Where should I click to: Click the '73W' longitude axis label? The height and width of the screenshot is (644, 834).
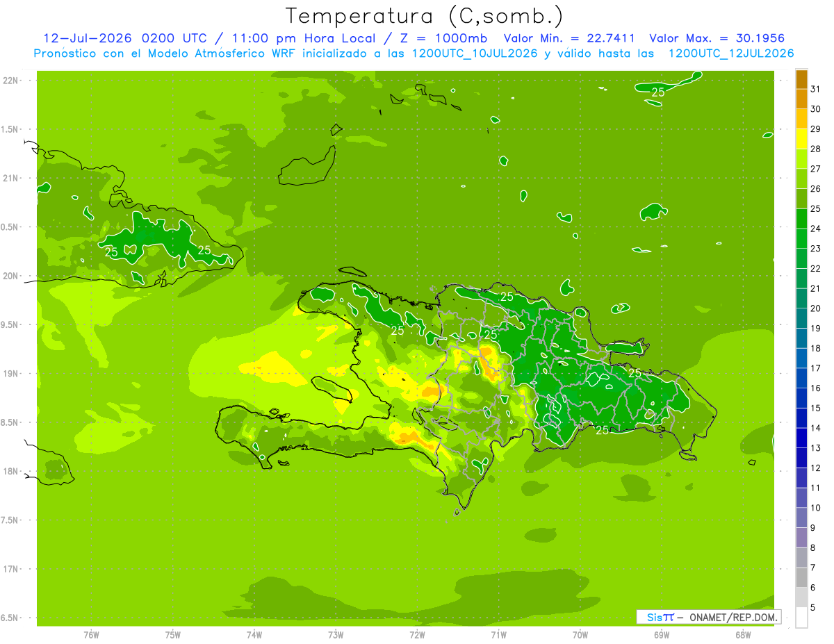[336, 634]
